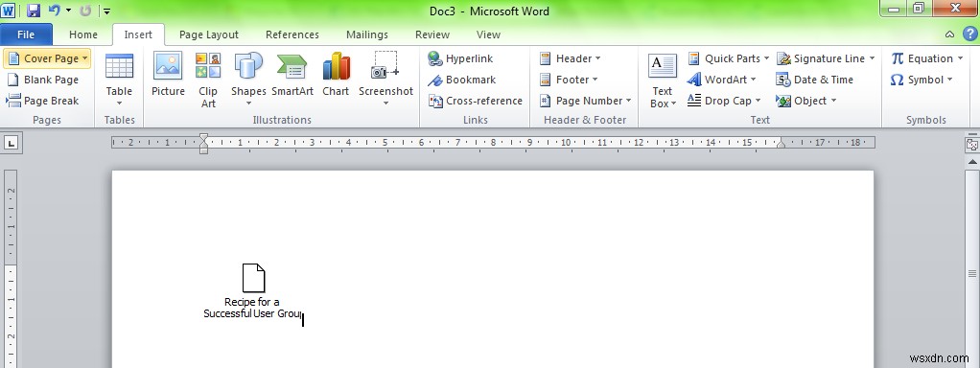The height and width of the screenshot is (368, 980).
Task: Click the vertical ruler on the left
Action: click(x=10, y=268)
